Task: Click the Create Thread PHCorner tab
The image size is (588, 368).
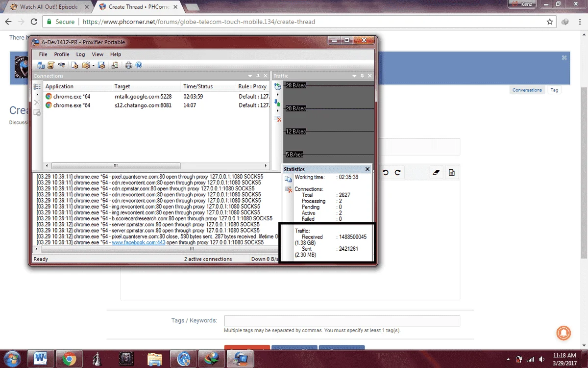Action: tap(138, 7)
